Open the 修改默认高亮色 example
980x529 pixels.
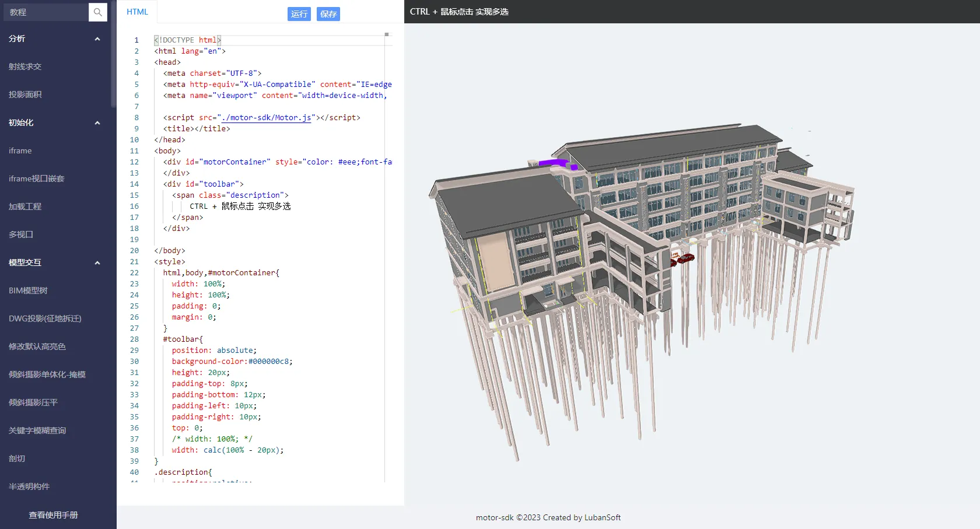click(37, 346)
